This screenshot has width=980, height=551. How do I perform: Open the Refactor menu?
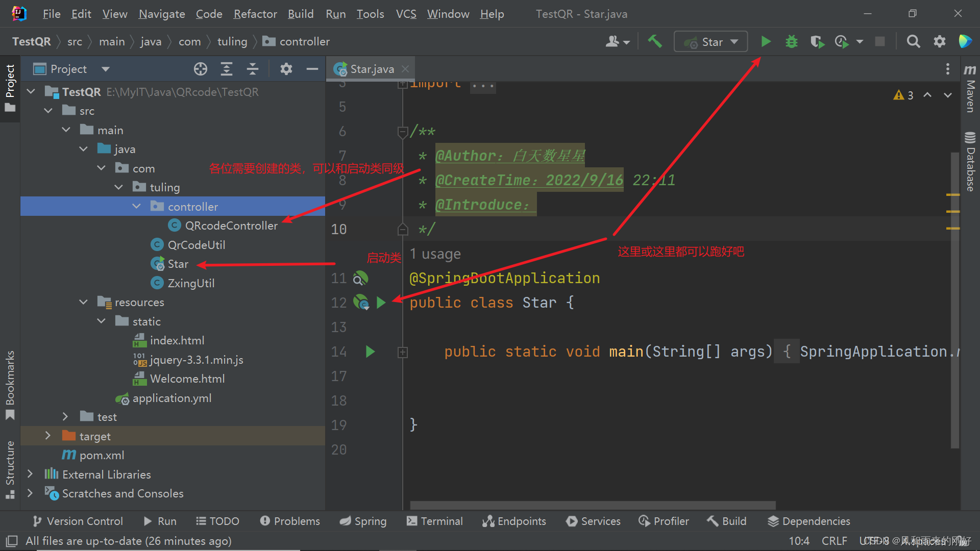(255, 14)
